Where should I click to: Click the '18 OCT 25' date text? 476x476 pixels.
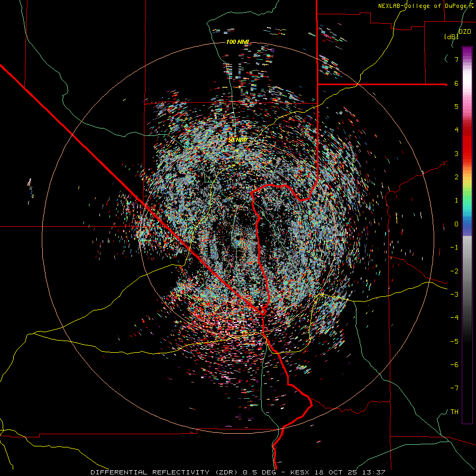(x=335, y=472)
